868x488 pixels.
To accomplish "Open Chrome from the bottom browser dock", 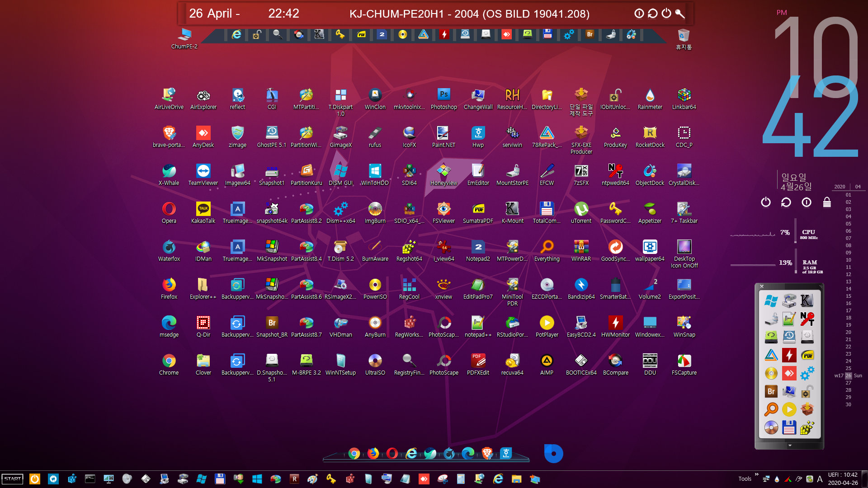I will [354, 454].
